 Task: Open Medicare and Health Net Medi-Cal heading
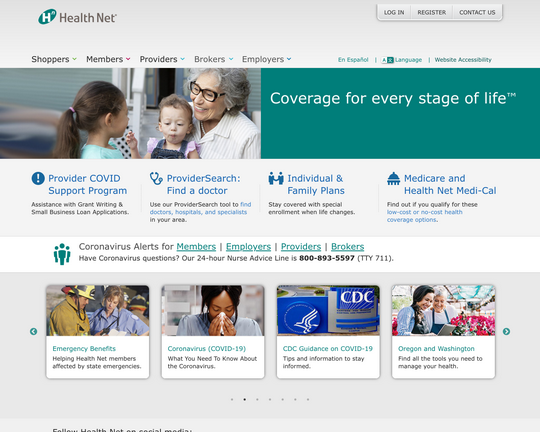tap(450, 184)
